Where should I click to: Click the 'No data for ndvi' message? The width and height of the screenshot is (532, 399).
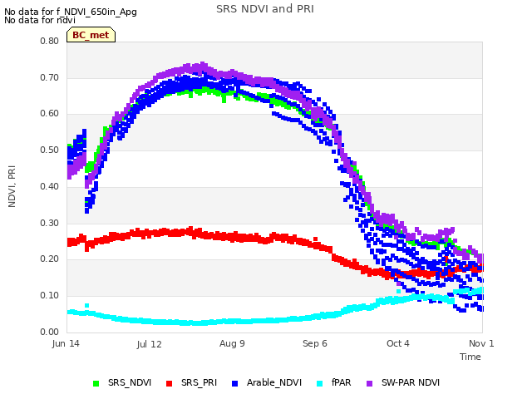pyautogui.click(x=40, y=20)
